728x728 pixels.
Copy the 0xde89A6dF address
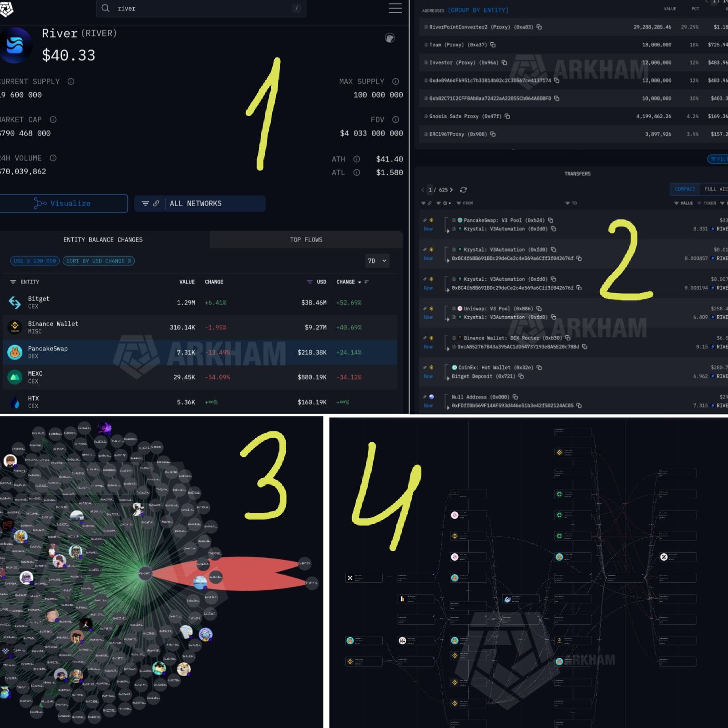coord(556,81)
